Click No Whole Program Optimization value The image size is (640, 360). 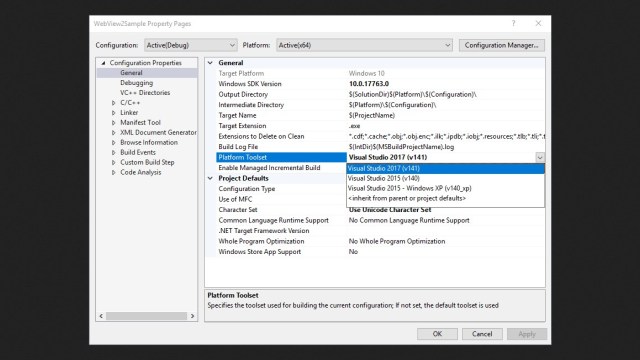pyautogui.click(x=397, y=241)
